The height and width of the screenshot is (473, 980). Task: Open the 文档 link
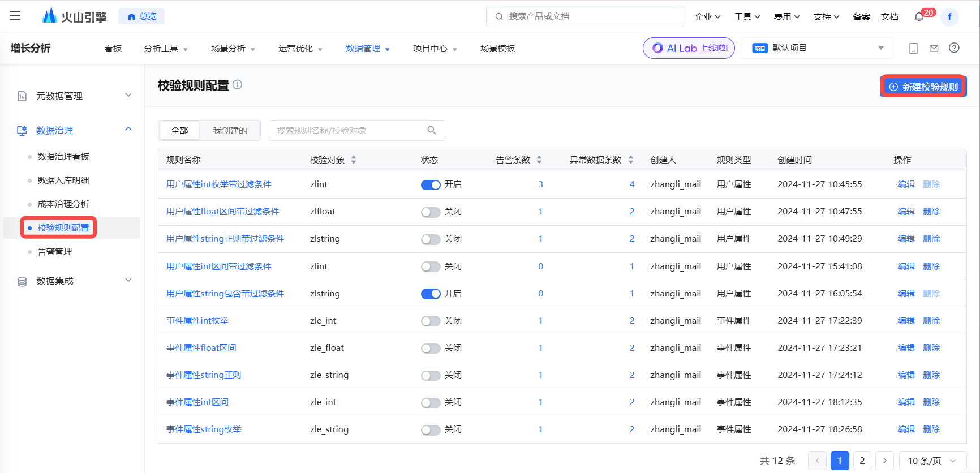(x=889, y=16)
